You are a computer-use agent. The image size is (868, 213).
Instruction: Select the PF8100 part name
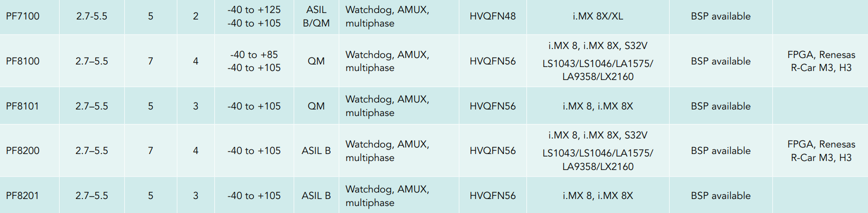pos(23,61)
